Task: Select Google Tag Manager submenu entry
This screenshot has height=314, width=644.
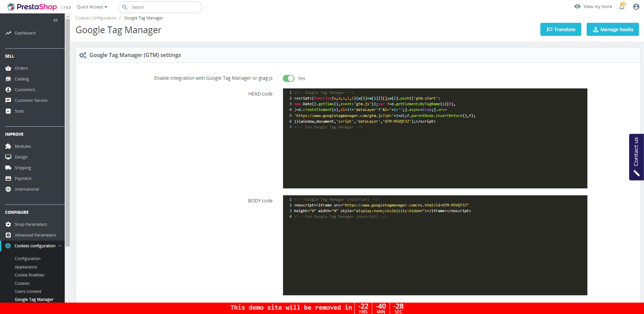Action: [x=34, y=299]
